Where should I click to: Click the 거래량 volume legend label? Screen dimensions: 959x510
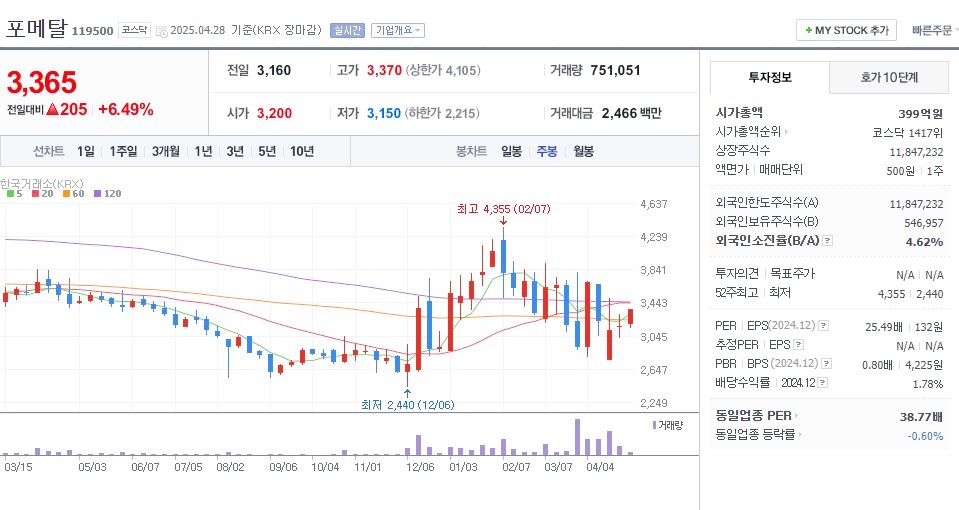[x=668, y=425]
